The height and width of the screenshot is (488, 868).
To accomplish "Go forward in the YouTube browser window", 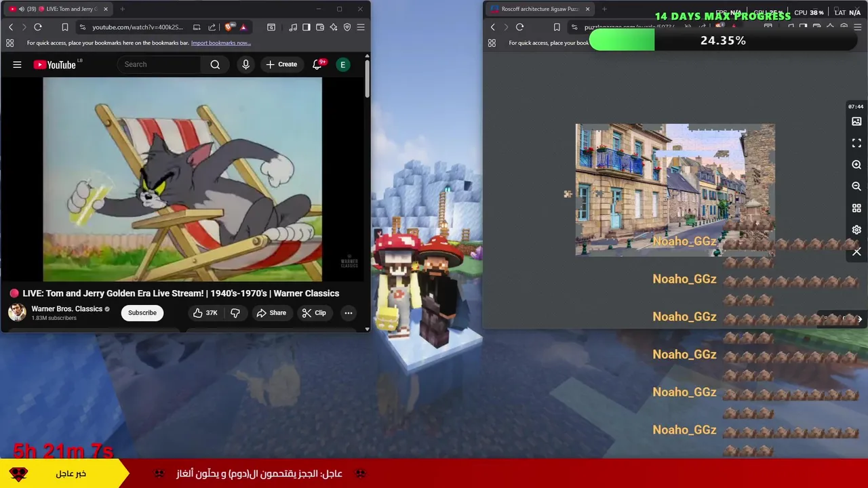I will [24, 27].
